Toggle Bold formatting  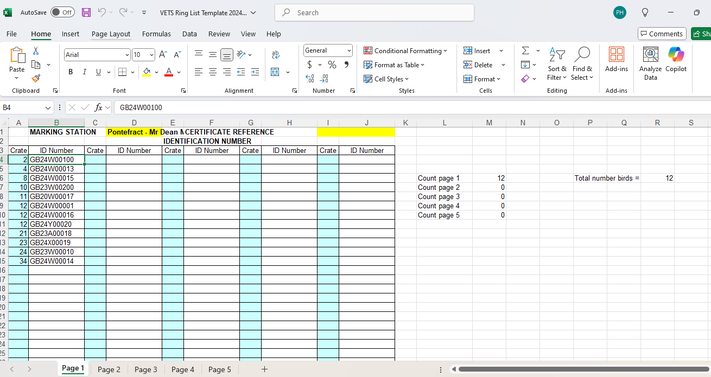70,72
